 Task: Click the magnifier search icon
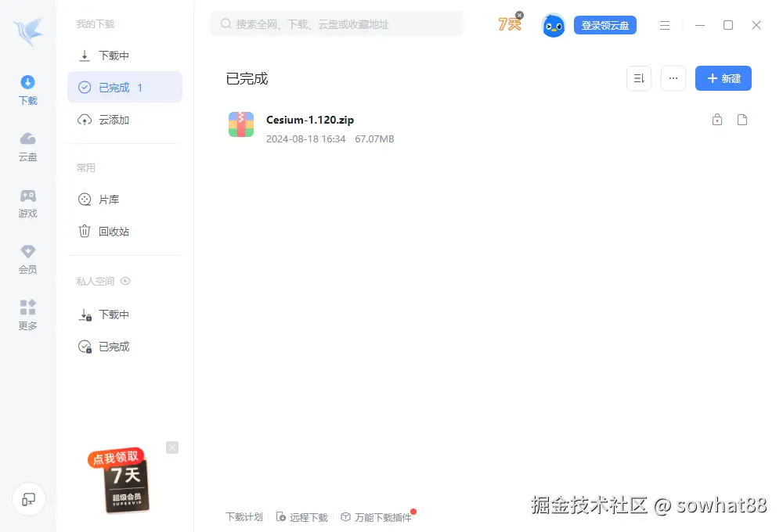pos(226,24)
